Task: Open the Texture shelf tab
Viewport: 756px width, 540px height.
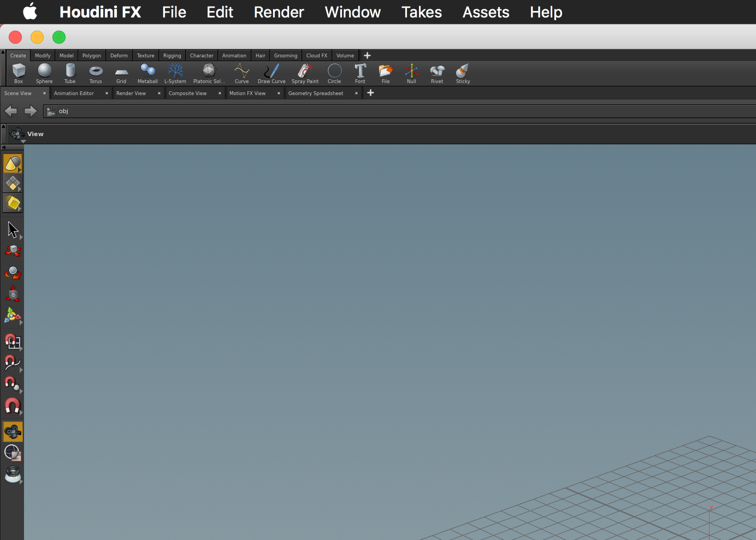Action: tap(145, 55)
